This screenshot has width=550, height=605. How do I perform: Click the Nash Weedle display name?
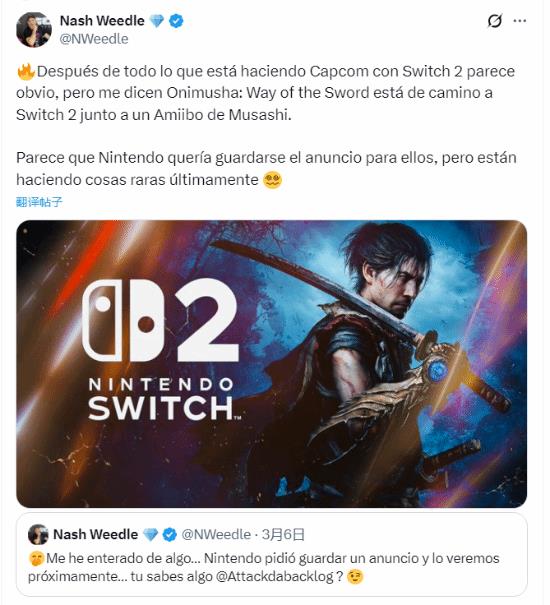pos(102,21)
